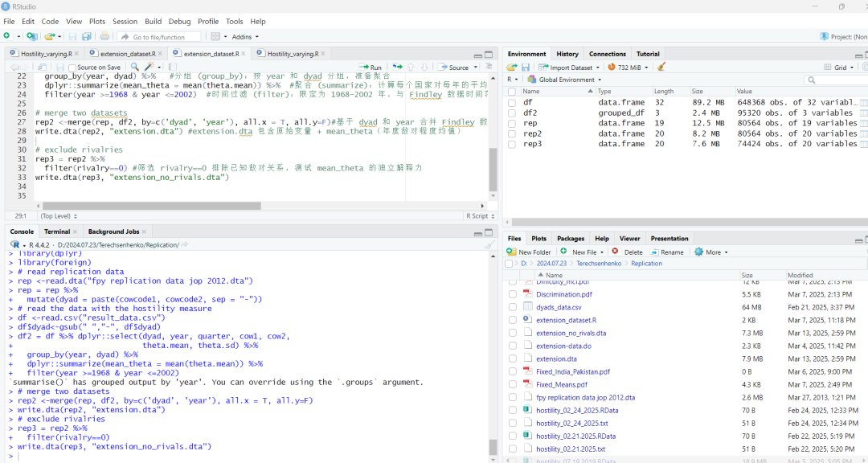Click the editor horizontal scrollbar
The height and width of the screenshot is (463, 868).
pos(152,206)
